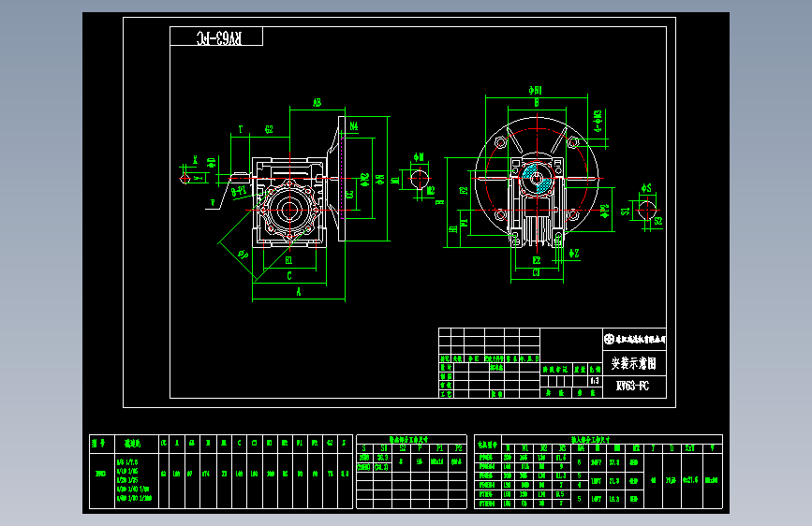Screen dimensions: 812x526
Task: Click the "S" column header in middle table
Action: pyautogui.click(x=364, y=448)
